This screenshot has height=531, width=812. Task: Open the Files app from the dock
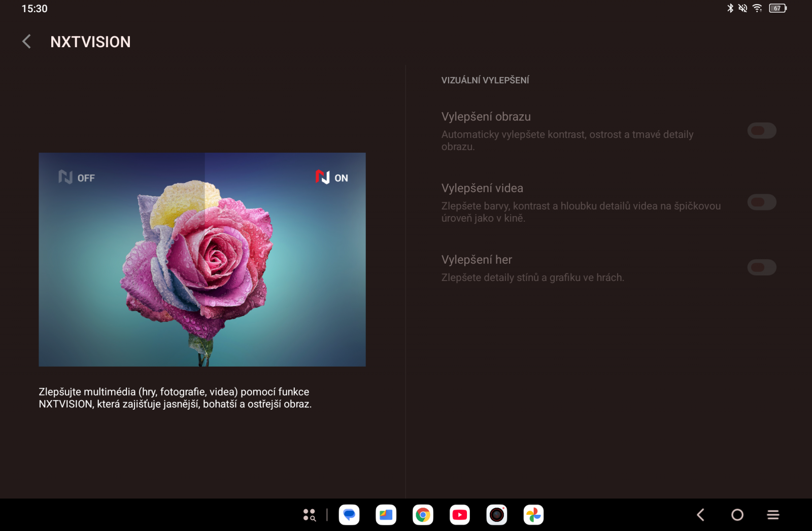coord(386,515)
